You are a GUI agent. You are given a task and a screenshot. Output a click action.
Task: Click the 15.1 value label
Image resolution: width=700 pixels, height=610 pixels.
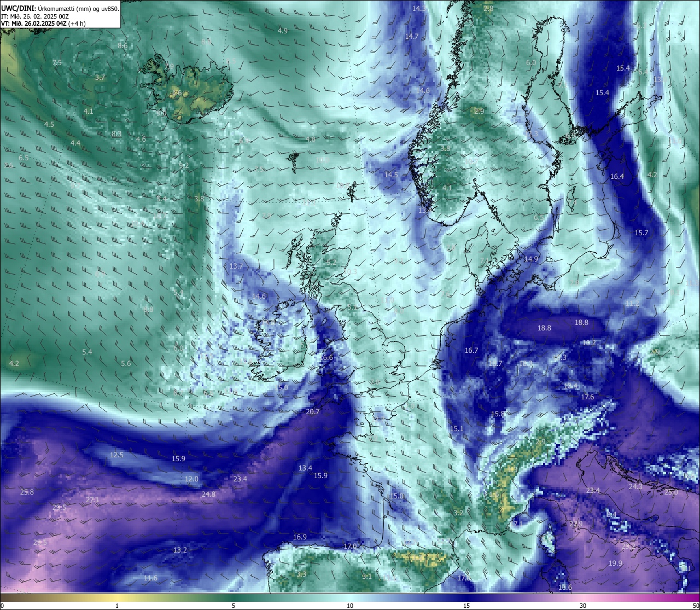[457, 428]
